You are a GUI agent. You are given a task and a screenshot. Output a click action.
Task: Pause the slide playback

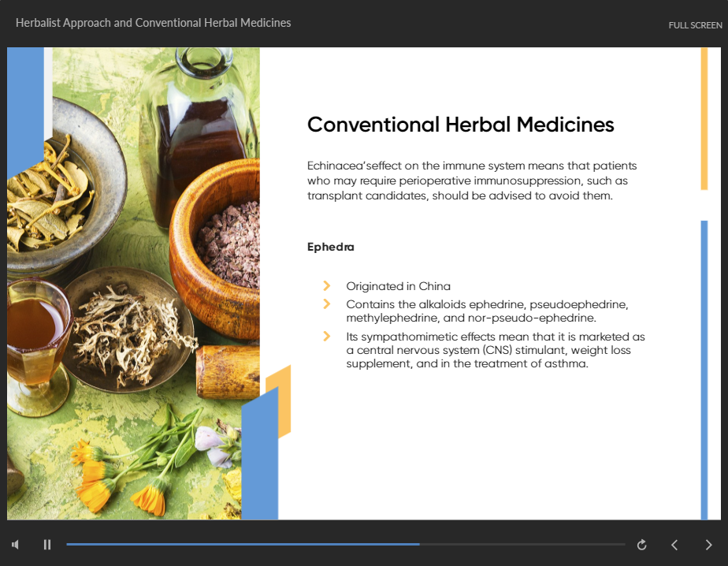pos(47,545)
